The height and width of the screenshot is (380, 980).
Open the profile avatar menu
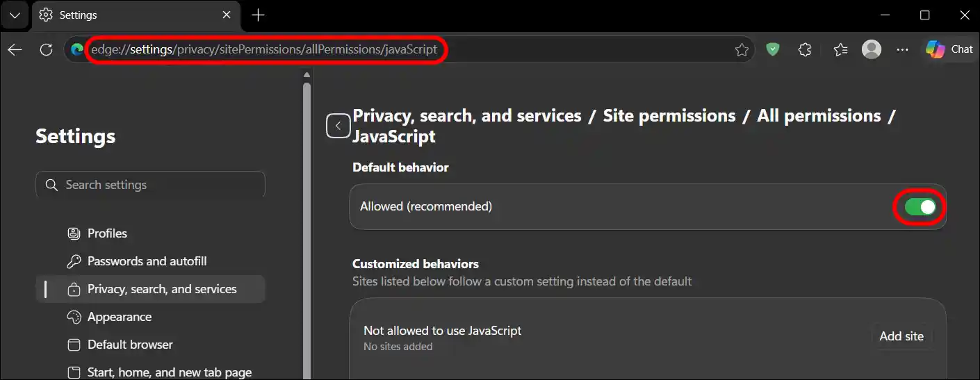click(x=872, y=49)
